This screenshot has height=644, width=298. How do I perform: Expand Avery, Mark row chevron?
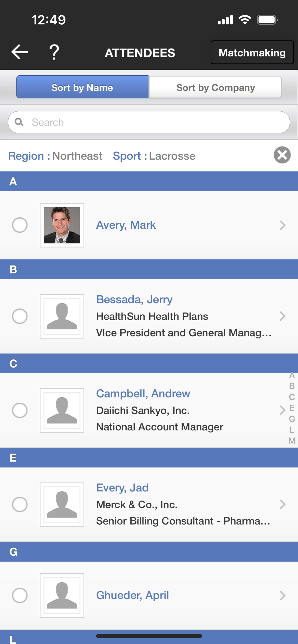[282, 225]
